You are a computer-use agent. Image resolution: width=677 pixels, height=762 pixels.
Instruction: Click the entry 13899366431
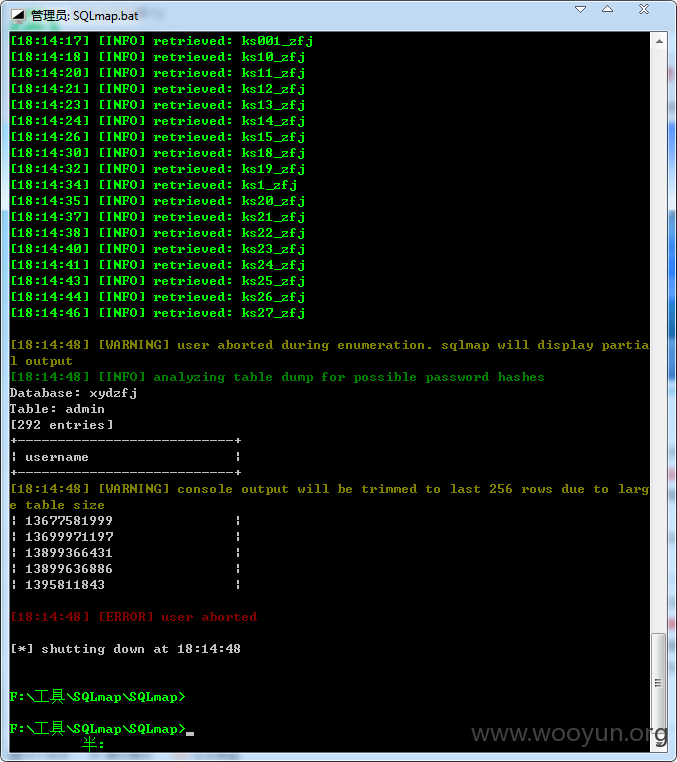(69, 553)
